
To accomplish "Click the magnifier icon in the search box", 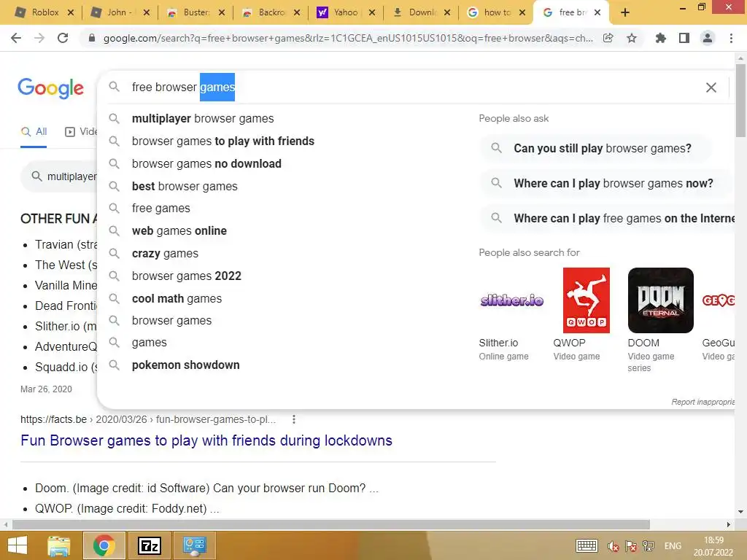I will coord(114,87).
